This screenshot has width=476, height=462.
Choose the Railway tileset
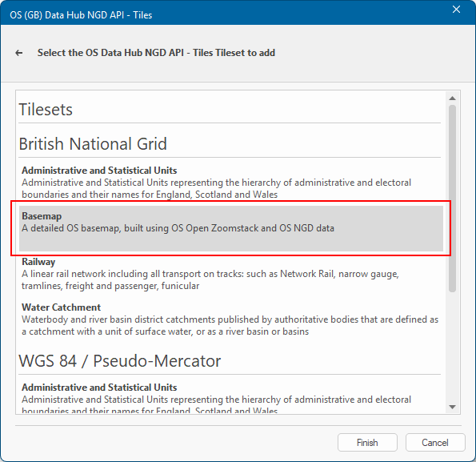230,274
